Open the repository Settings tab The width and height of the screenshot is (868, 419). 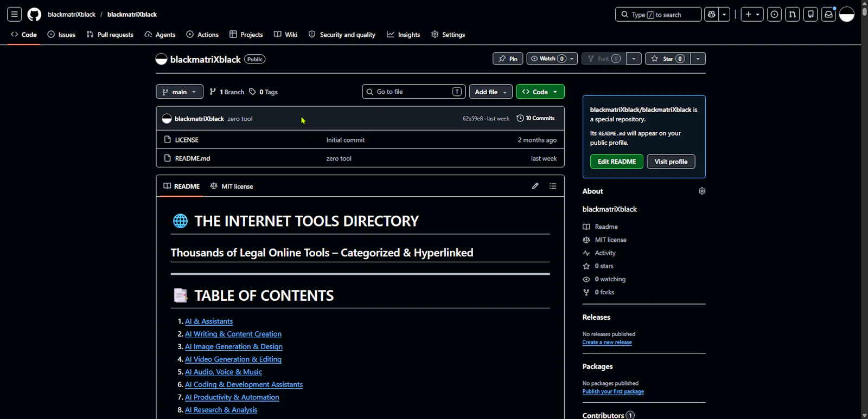(448, 35)
